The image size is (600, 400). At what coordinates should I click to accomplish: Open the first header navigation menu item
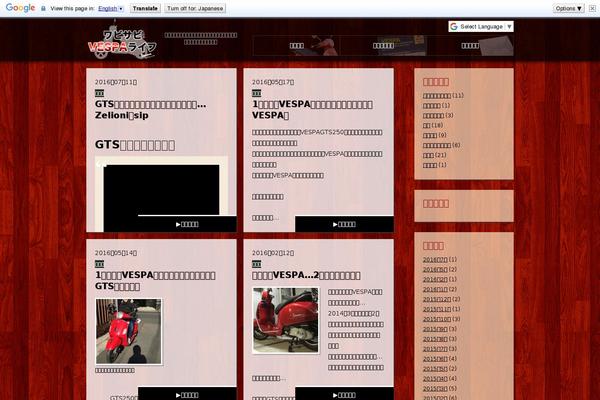point(296,46)
